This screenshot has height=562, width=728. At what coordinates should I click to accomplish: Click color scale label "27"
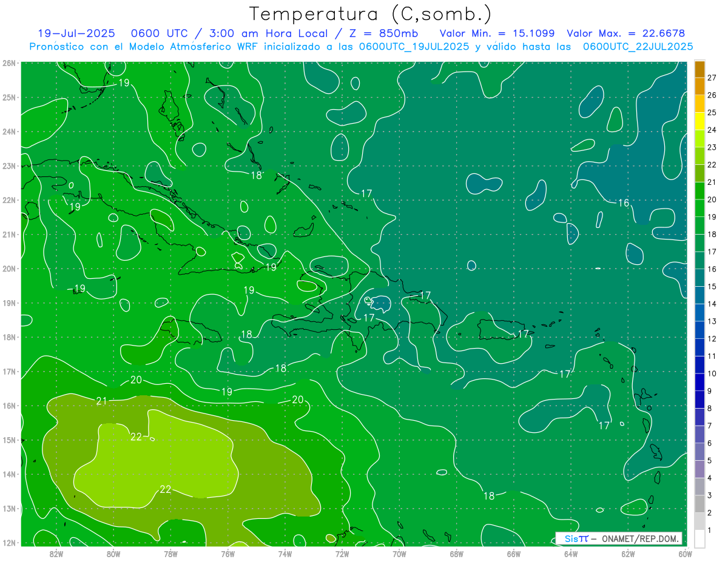pyautogui.click(x=712, y=78)
